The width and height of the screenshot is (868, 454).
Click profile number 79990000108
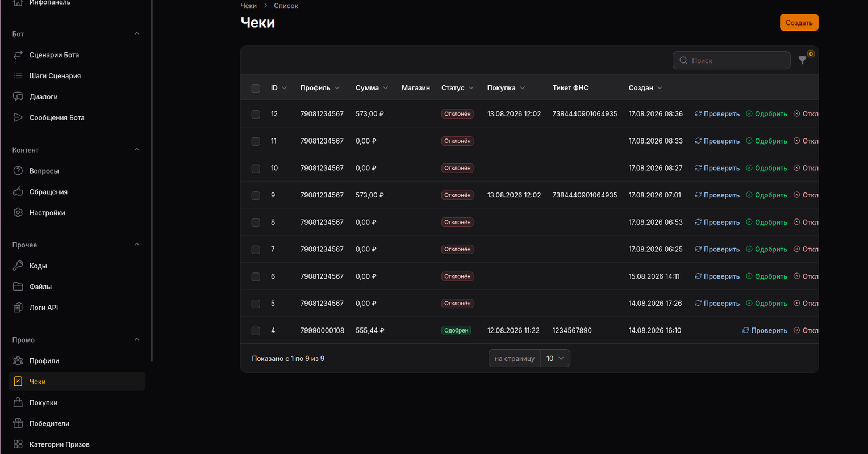click(x=322, y=330)
